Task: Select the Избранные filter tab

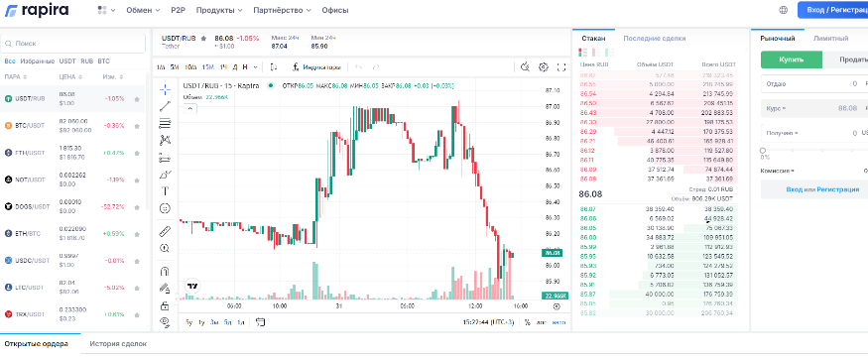Action: pos(38,60)
